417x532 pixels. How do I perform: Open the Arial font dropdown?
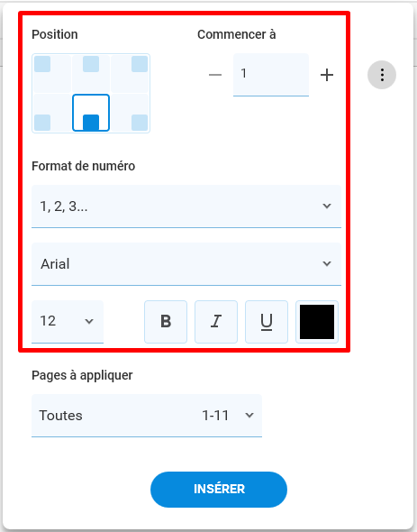pos(186,264)
